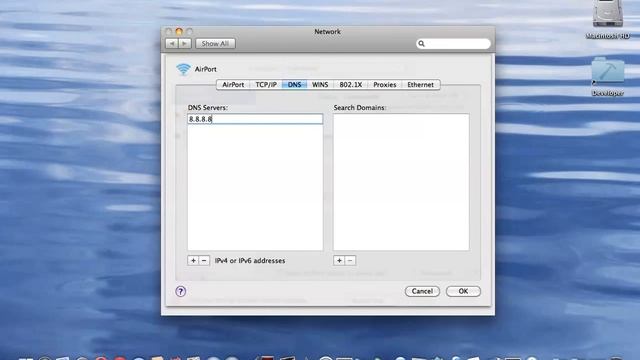This screenshot has height=360, width=640.
Task: Remove search domain with minus button
Action: pos(350,260)
